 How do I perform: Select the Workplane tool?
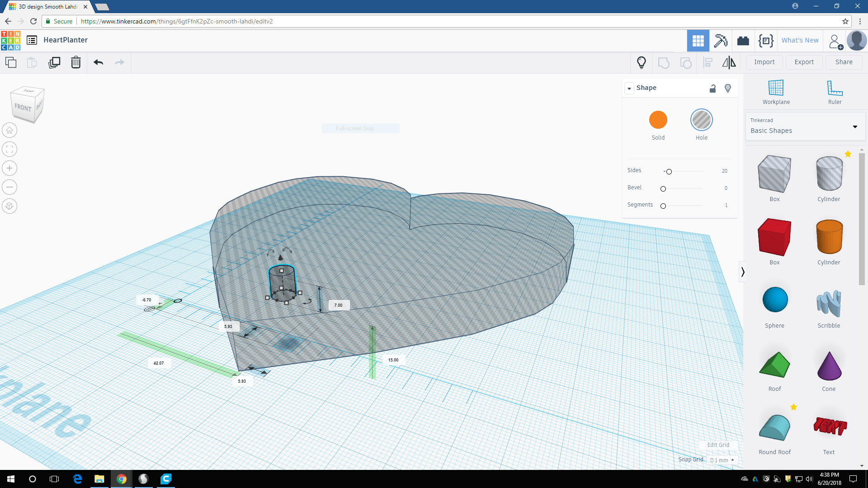point(776,92)
